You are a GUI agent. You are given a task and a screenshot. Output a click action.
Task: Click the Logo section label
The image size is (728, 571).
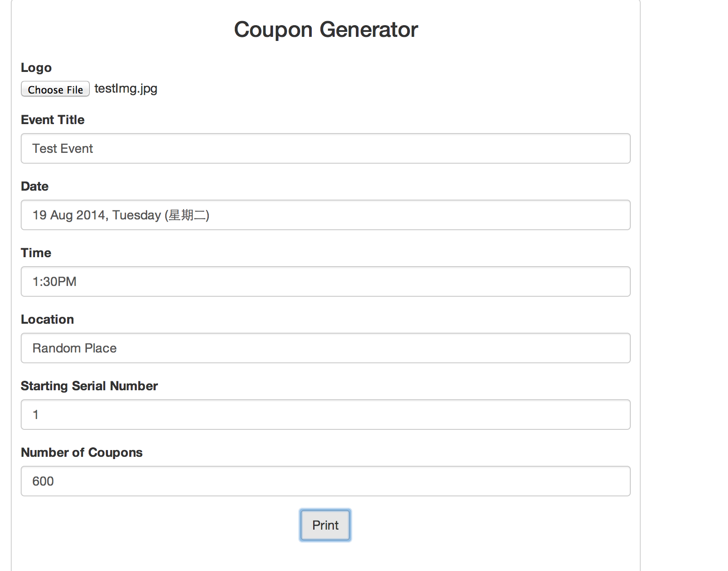[36, 67]
